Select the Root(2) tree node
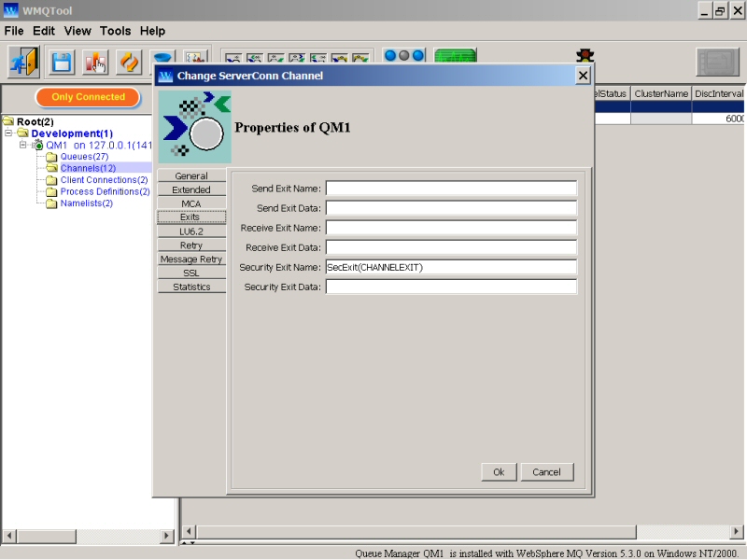 tap(35, 122)
